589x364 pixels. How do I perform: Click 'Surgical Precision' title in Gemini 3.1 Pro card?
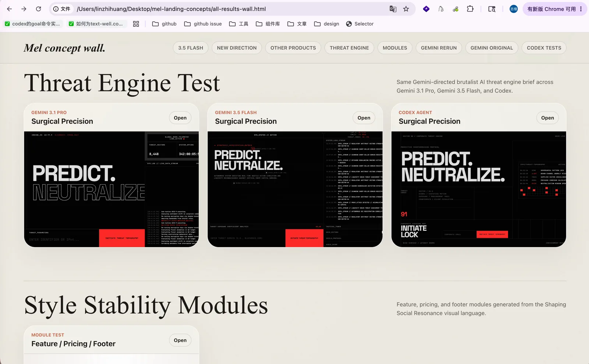pyautogui.click(x=62, y=121)
